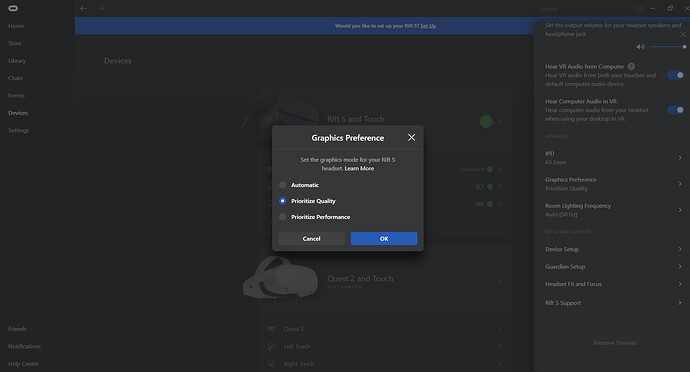
Task: Click the Cancel button in the dialog
Action: click(x=312, y=239)
